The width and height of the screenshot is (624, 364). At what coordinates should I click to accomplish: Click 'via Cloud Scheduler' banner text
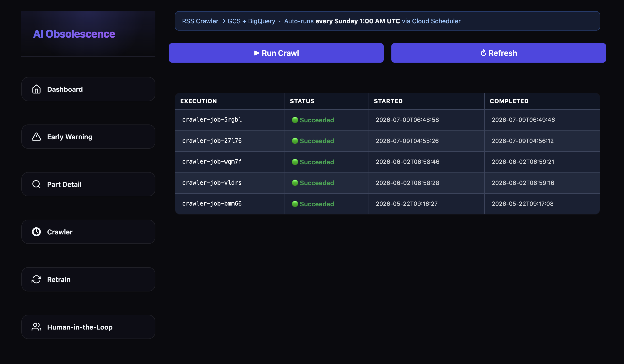[x=431, y=21]
